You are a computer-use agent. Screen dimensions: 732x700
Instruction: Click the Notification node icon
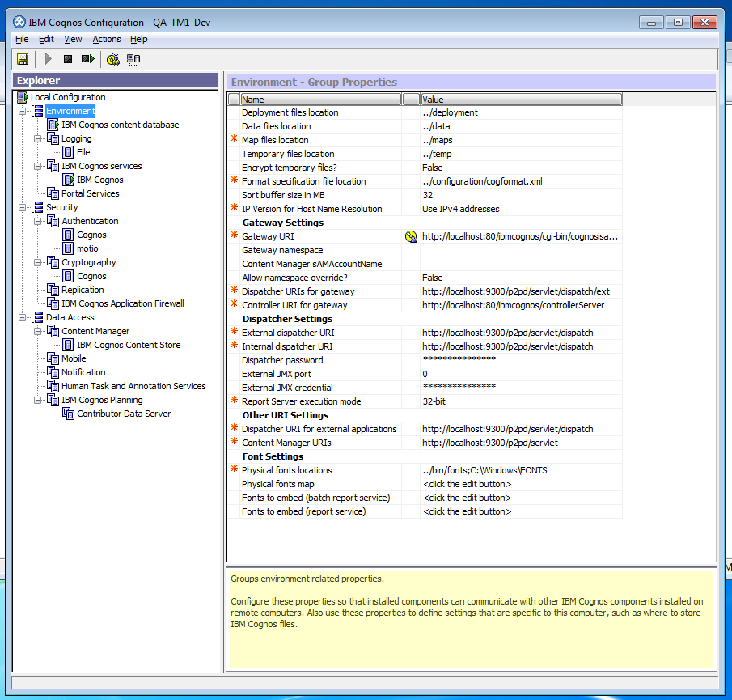pos(53,372)
